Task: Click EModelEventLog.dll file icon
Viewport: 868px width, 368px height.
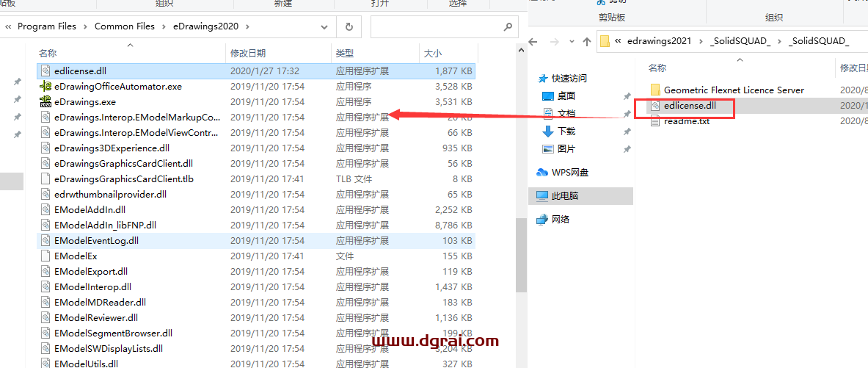Action: click(x=45, y=240)
